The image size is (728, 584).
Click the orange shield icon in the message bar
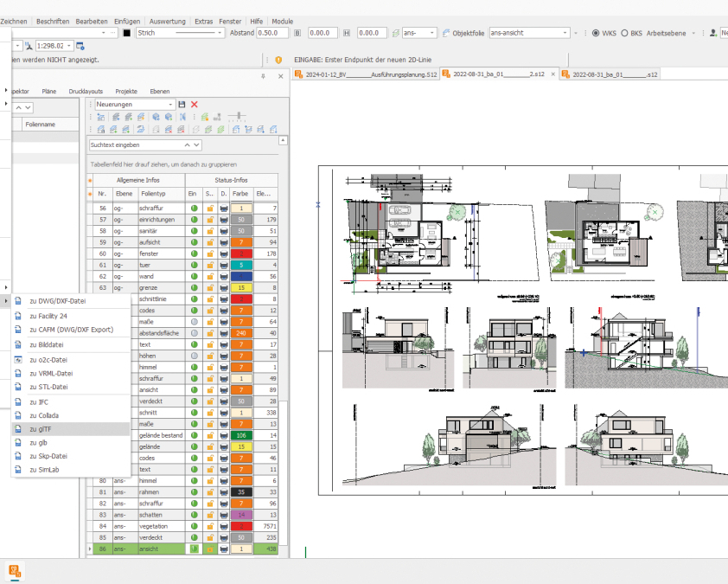pos(278,60)
